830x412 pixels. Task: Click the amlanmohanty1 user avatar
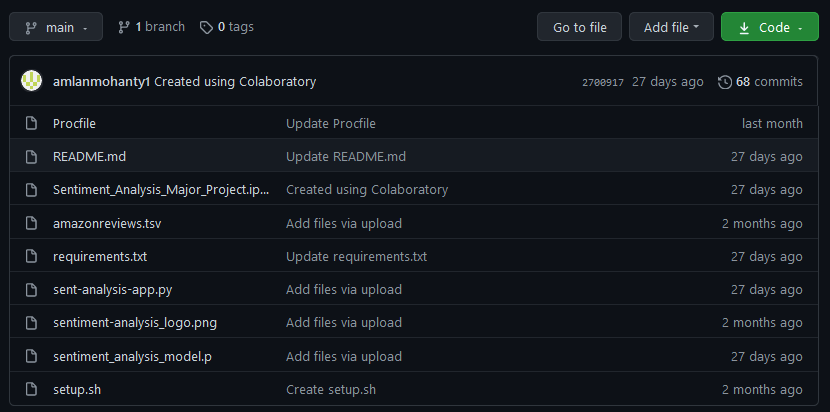[32, 81]
